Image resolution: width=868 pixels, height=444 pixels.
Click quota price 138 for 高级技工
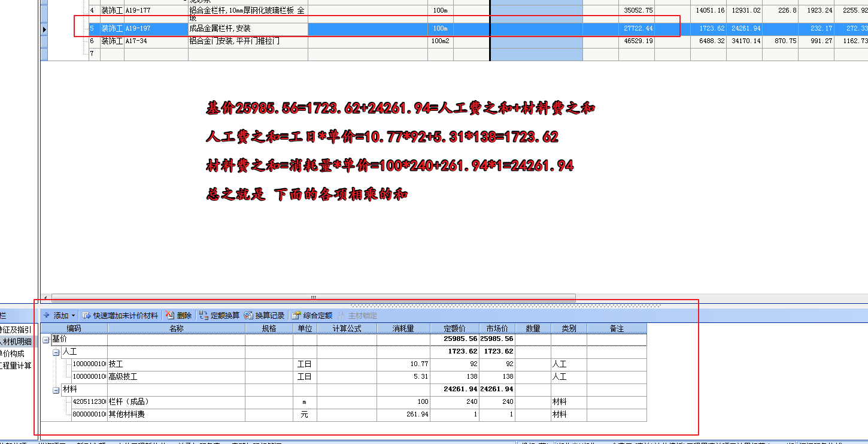coord(472,377)
